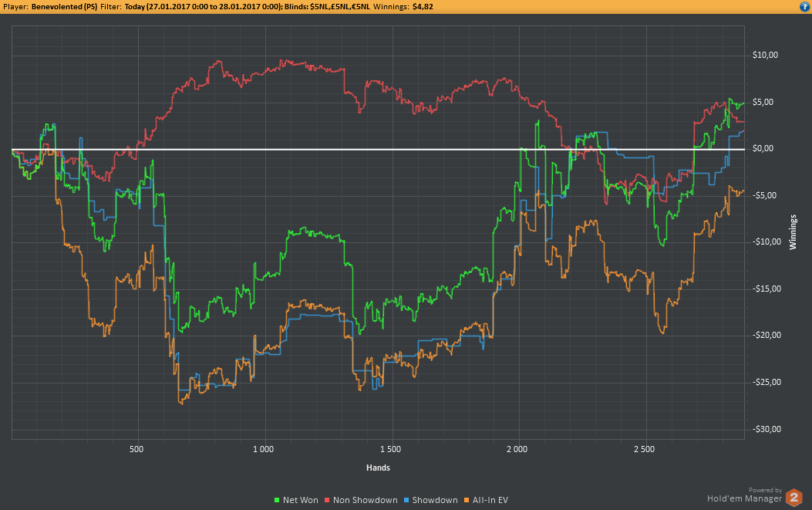This screenshot has width=812, height=510.
Task: Click the Today date range filter text
Action: click(x=203, y=7)
